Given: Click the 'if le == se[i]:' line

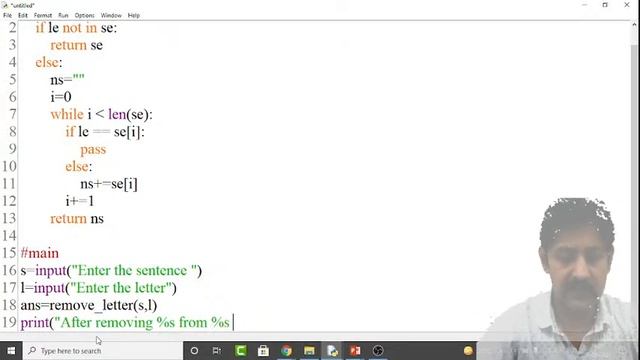Looking at the screenshot, I should (105, 131).
